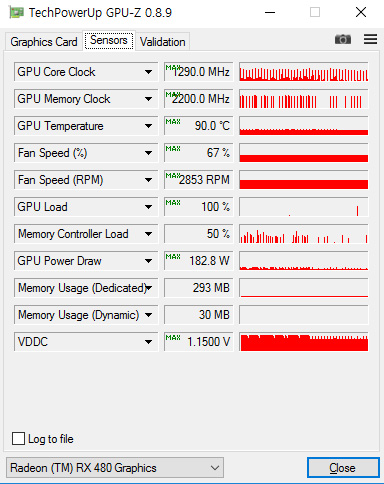Click the GPU Core Clock history graph
The image size is (384, 484).
click(304, 72)
